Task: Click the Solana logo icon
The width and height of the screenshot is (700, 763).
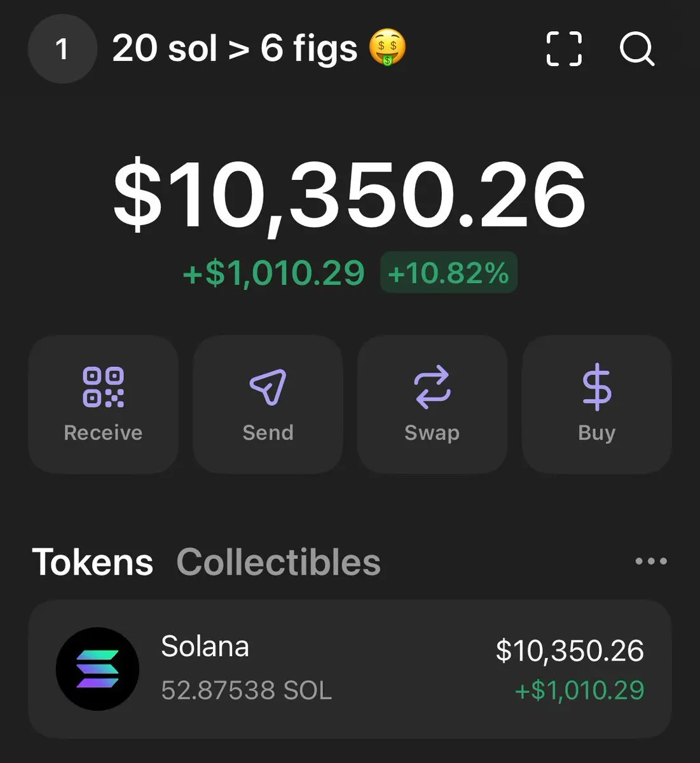Action: click(x=97, y=669)
